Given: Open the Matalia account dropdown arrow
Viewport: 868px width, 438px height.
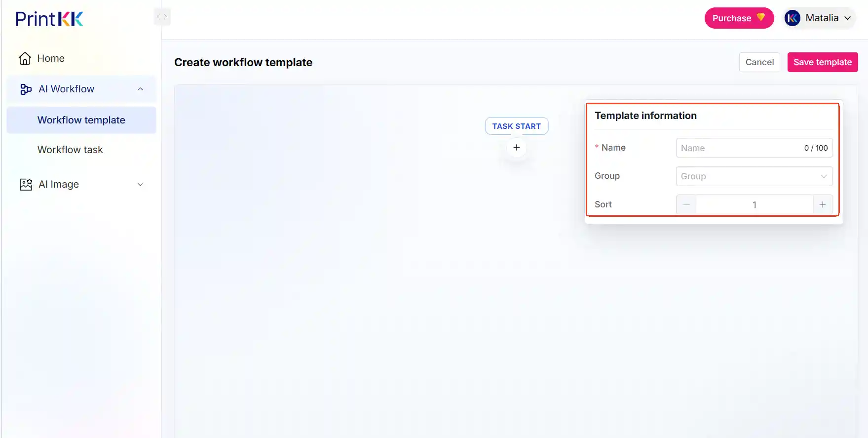Looking at the screenshot, I should 847,18.
